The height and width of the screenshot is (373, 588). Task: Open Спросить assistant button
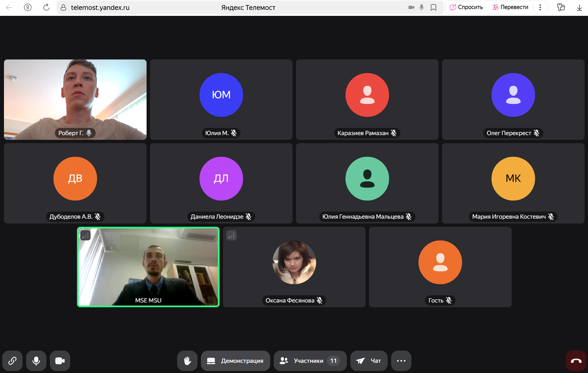pyautogui.click(x=466, y=7)
